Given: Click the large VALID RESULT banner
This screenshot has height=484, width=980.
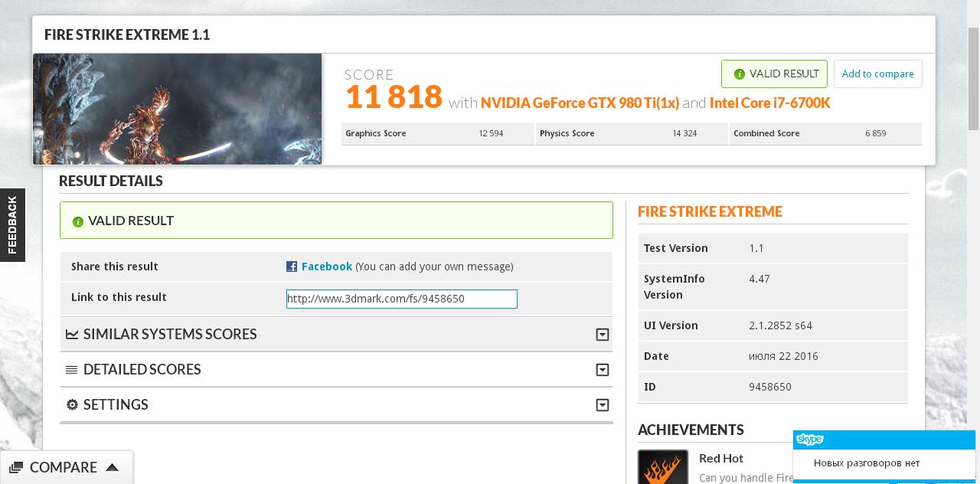Looking at the screenshot, I should click(336, 221).
